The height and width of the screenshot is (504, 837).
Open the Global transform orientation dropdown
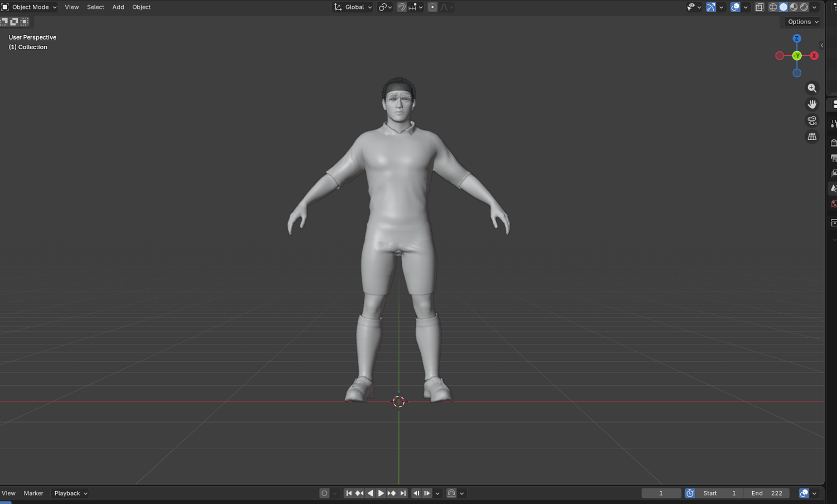click(353, 7)
